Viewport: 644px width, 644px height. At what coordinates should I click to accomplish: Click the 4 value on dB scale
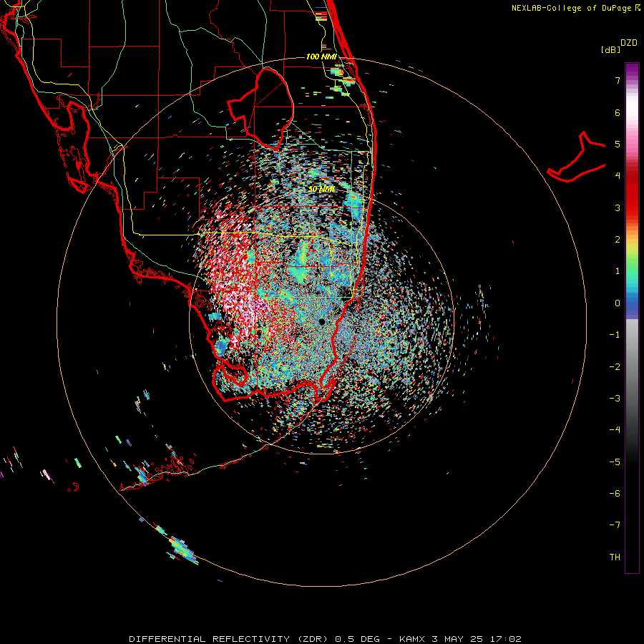click(x=618, y=175)
